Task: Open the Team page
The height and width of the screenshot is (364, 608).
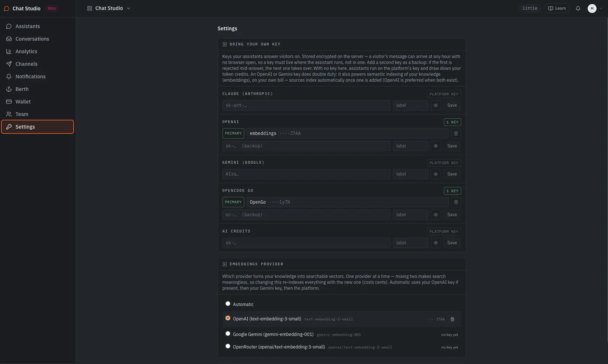Action: click(x=38, y=114)
